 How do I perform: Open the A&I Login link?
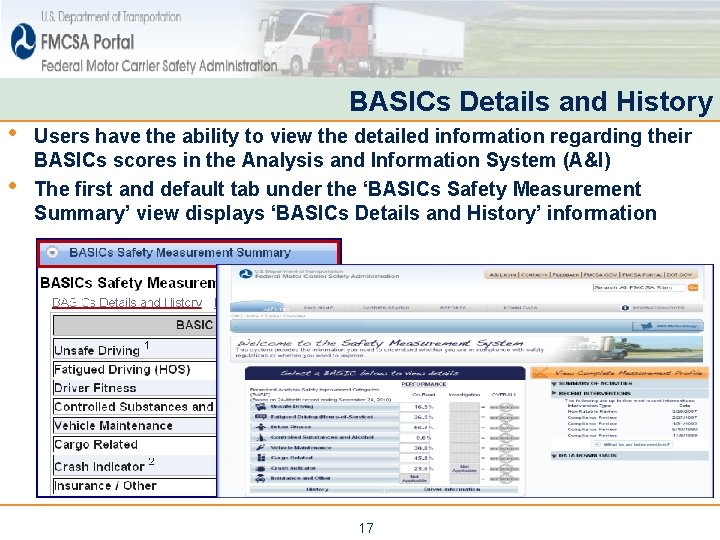pos(502,275)
